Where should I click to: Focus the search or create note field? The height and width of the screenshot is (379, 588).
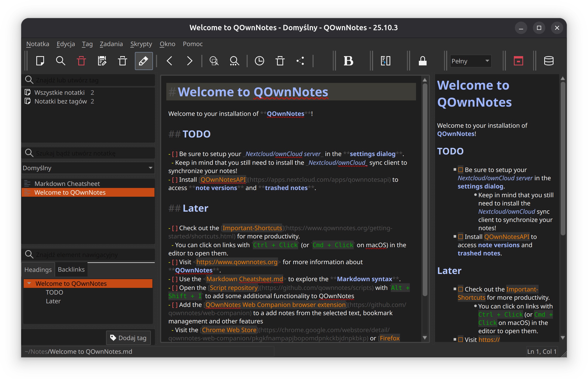pyautogui.click(x=88, y=153)
